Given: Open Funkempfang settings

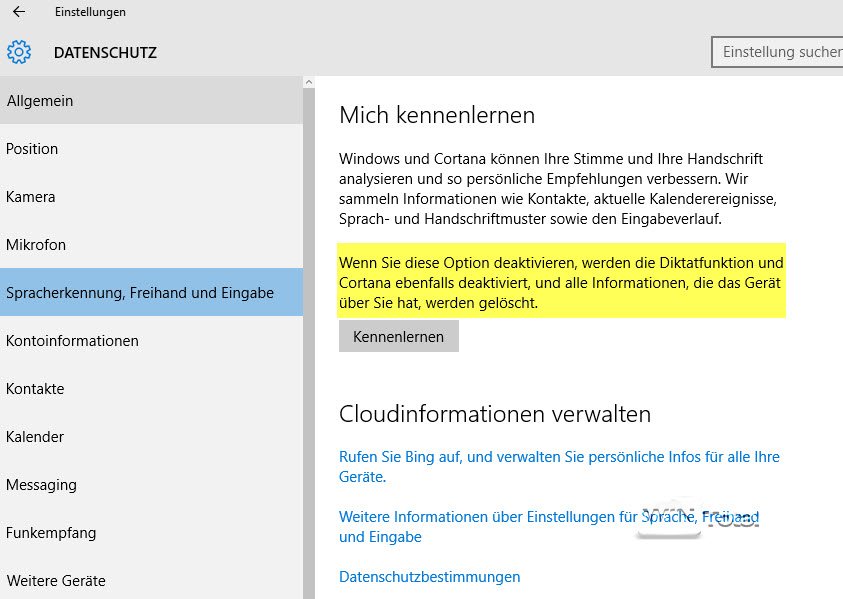Looking at the screenshot, I should tap(150, 533).
